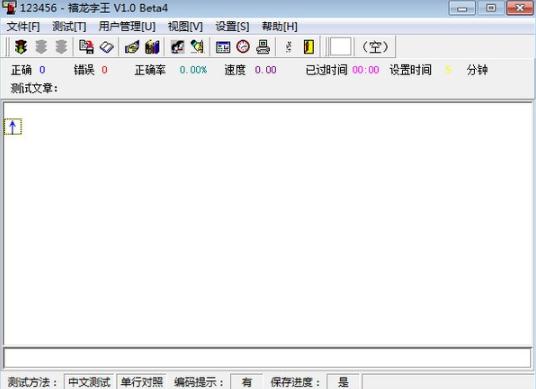This screenshot has width=536, height=389.
Task: Click the (空) label in the toolbar
Action: tap(375, 47)
